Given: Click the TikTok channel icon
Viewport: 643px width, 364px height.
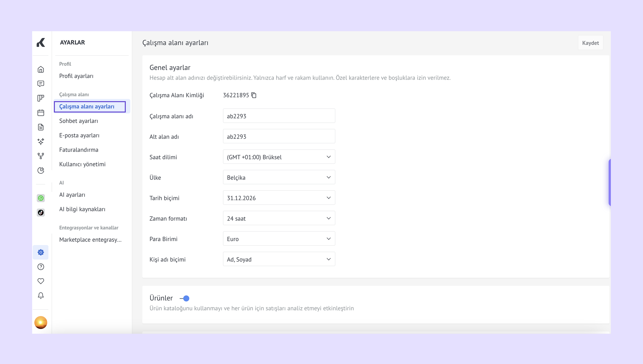Looking at the screenshot, I should click(41, 212).
